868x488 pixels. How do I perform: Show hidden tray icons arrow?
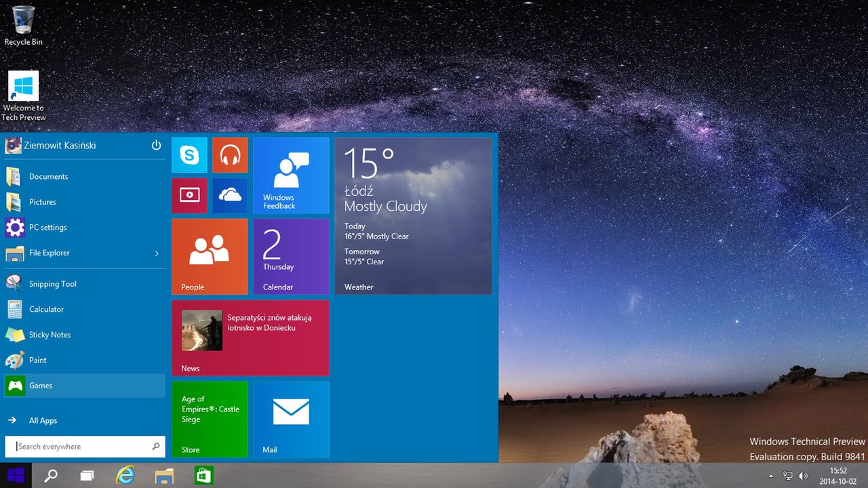pyautogui.click(x=771, y=476)
